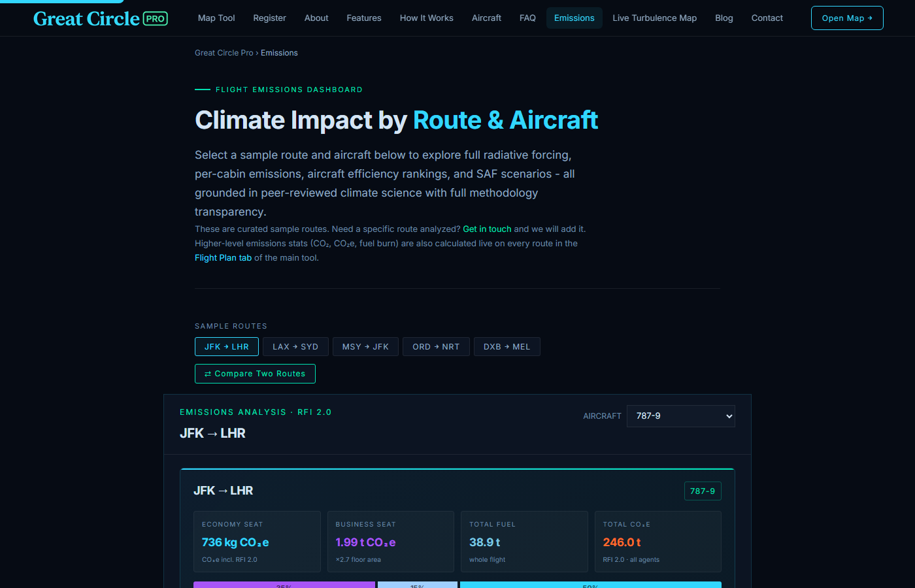Image resolution: width=915 pixels, height=588 pixels.
Task: Open the FAQ page
Action: tap(527, 18)
